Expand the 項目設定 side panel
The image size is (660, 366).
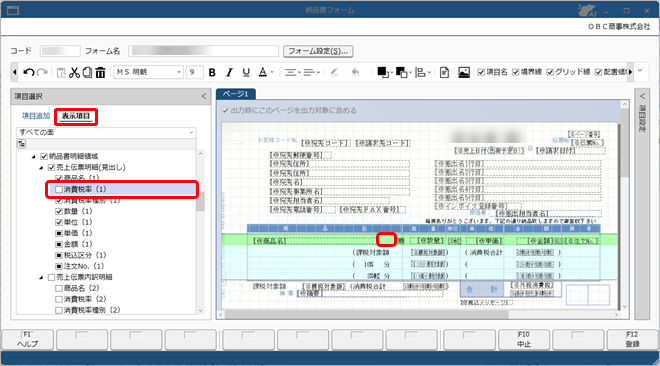point(642,96)
